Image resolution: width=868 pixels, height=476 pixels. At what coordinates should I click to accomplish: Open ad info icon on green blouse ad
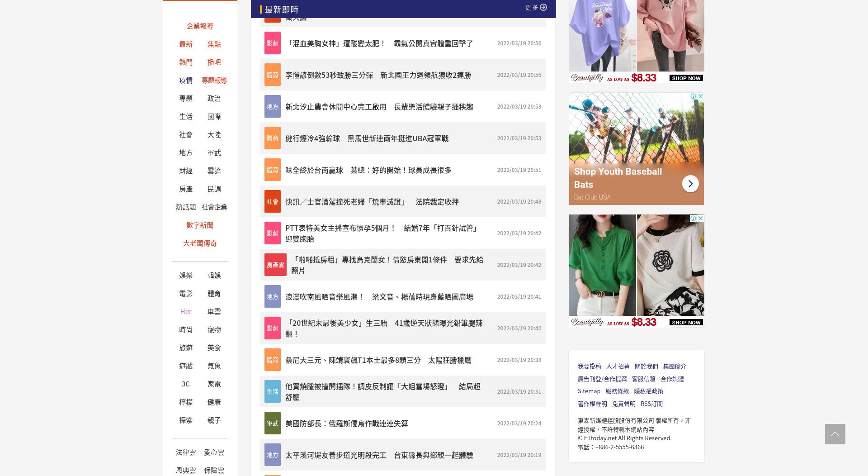(693, 218)
